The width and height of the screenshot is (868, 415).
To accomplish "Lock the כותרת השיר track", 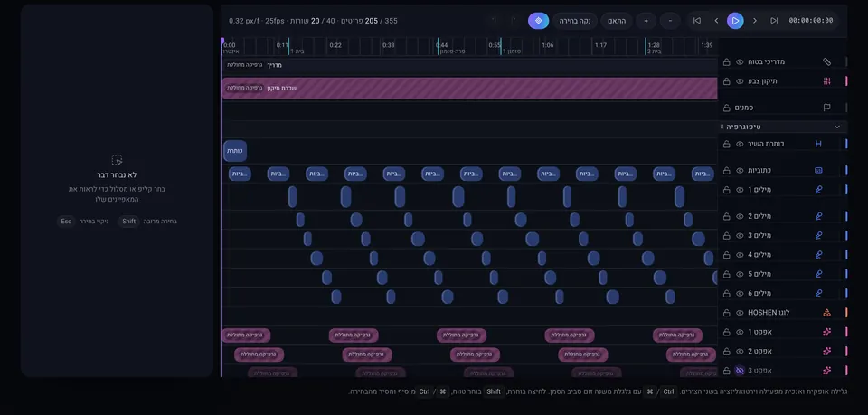I will (726, 144).
